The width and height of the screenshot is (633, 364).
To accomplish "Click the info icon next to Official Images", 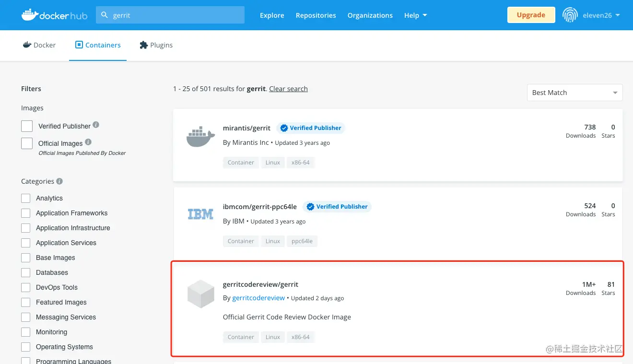I will tap(88, 141).
